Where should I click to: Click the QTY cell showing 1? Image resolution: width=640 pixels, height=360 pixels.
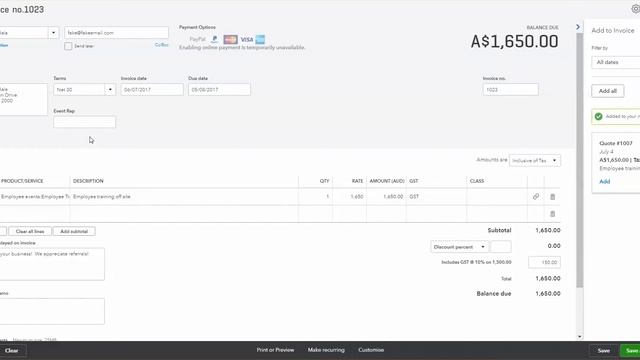coord(316,197)
